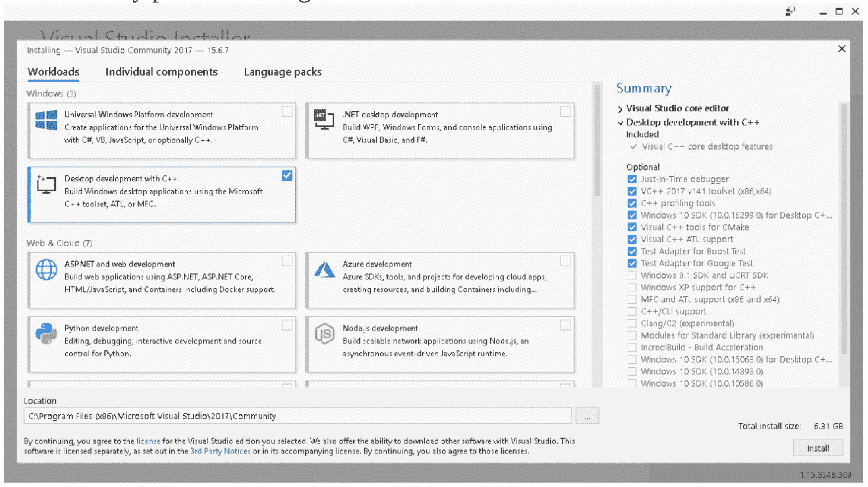Click the Desktop development with C++ icon

[46, 185]
